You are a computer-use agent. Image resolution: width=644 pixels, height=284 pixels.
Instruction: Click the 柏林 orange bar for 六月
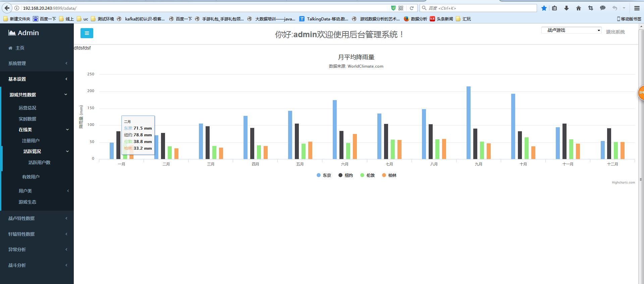[355, 146]
